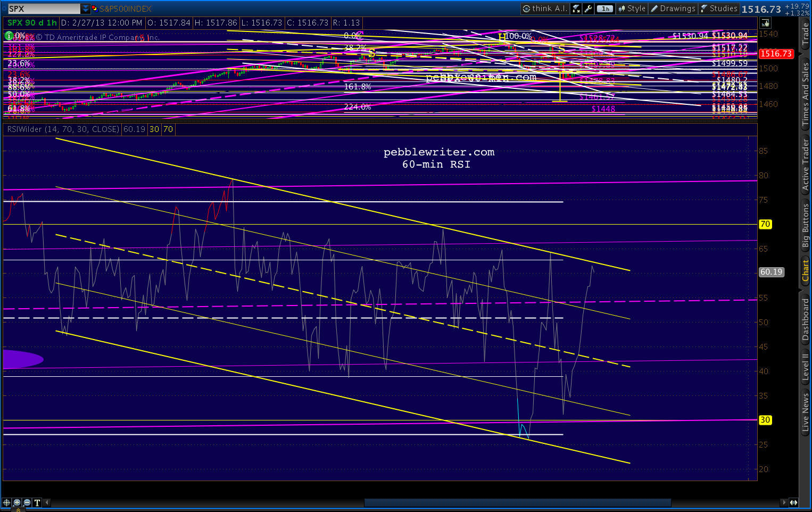Open the Trade side tab
The width and height of the screenshot is (812, 512).
point(806,34)
